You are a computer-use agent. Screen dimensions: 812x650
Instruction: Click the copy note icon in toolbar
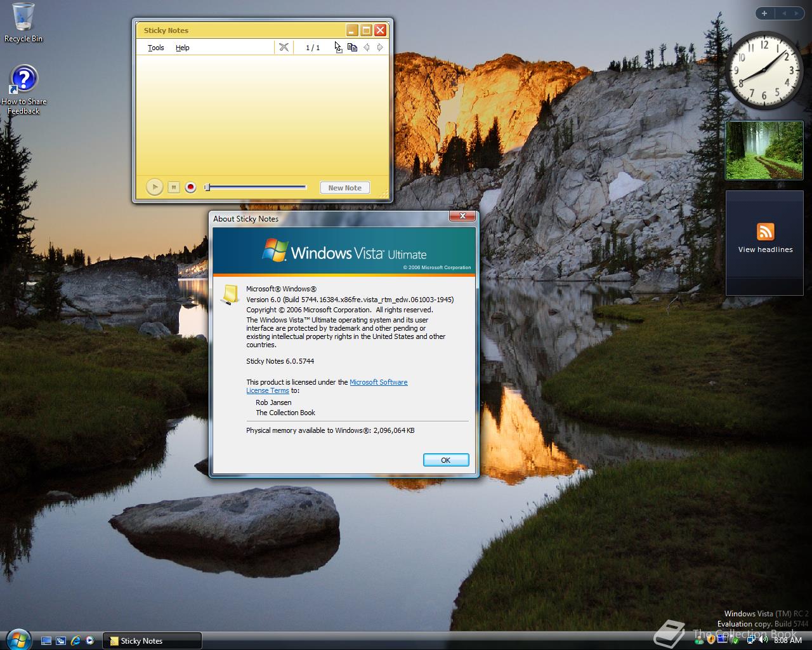[x=352, y=47]
